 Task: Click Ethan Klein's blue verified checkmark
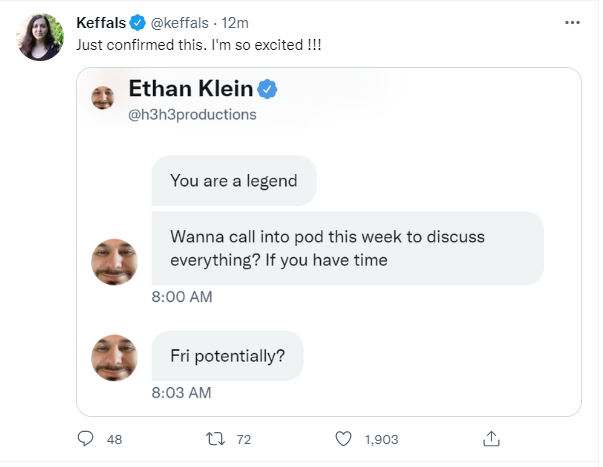coord(267,89)
